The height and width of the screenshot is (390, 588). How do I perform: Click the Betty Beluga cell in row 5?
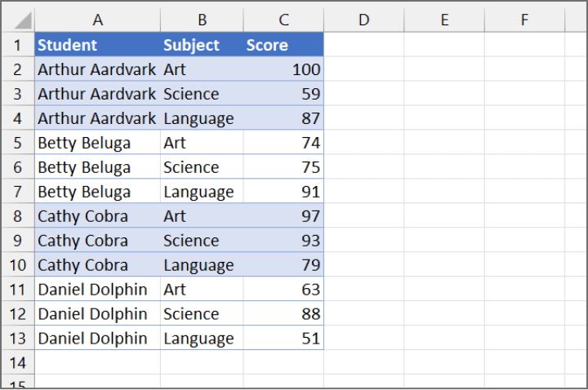(97, 143)
